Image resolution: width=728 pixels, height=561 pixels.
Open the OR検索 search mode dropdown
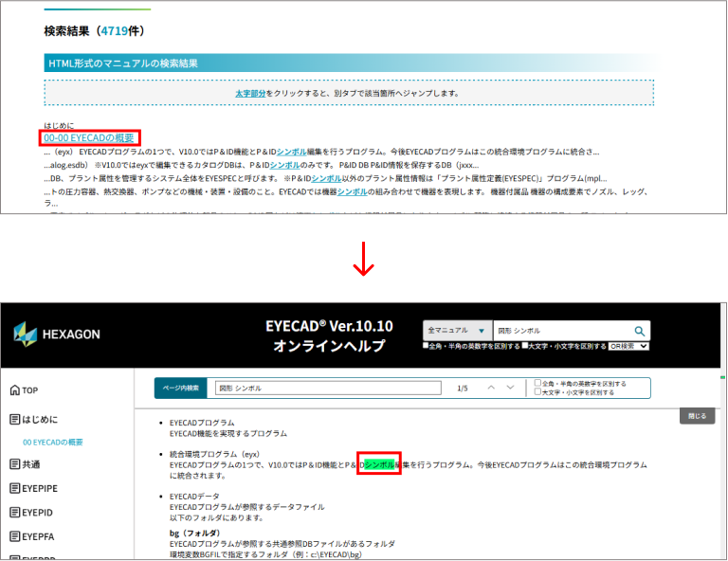[630, 347]
